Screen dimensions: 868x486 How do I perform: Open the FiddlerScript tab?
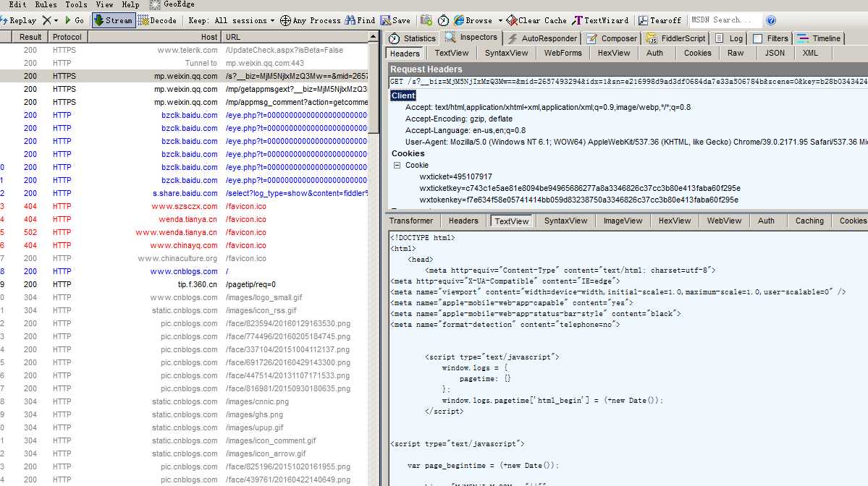tap(676, 38)
